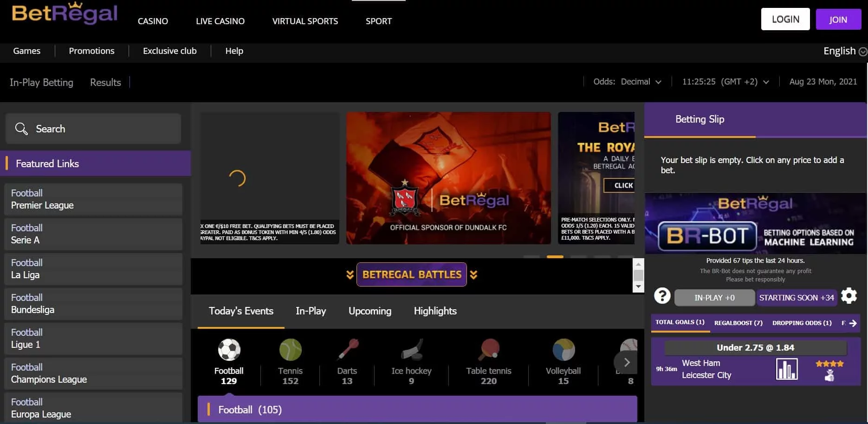Select the Table tennis icon

(x=489, y=350)
